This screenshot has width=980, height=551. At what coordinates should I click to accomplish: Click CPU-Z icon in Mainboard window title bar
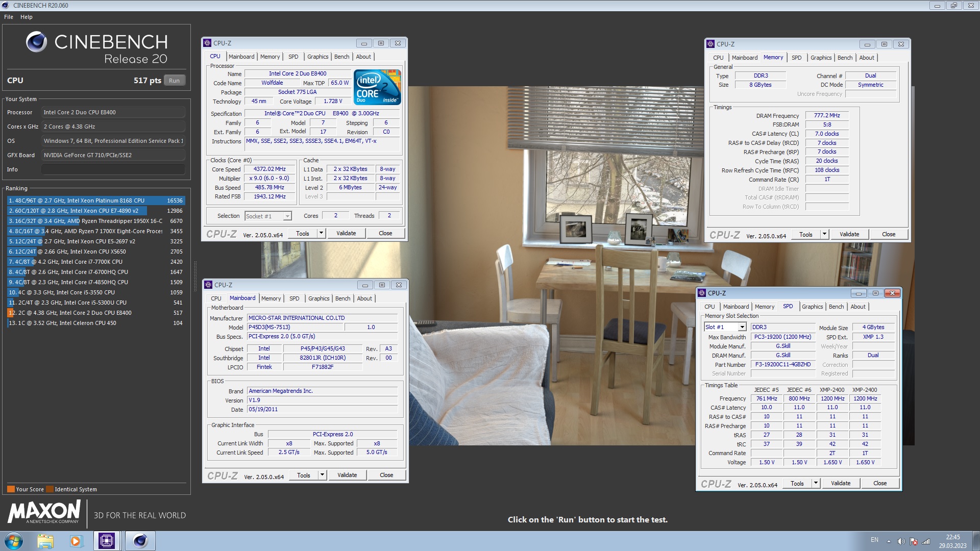[x=208, y=285]
